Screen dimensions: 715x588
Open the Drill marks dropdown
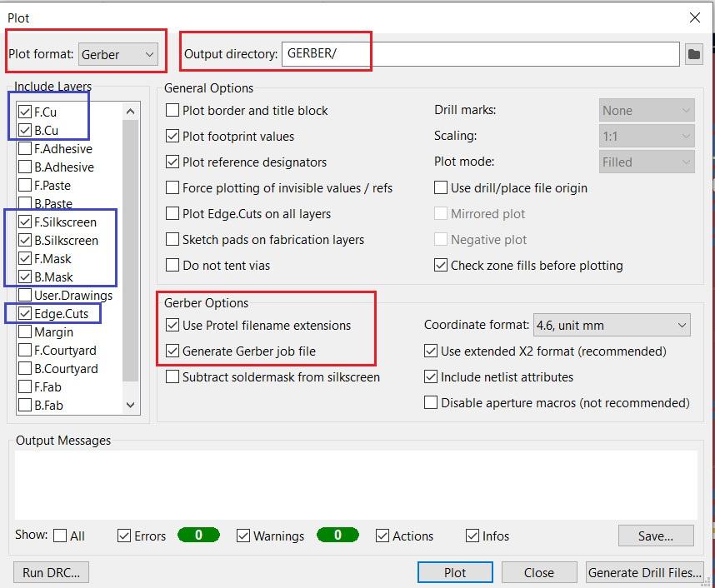tap(647, 110)
